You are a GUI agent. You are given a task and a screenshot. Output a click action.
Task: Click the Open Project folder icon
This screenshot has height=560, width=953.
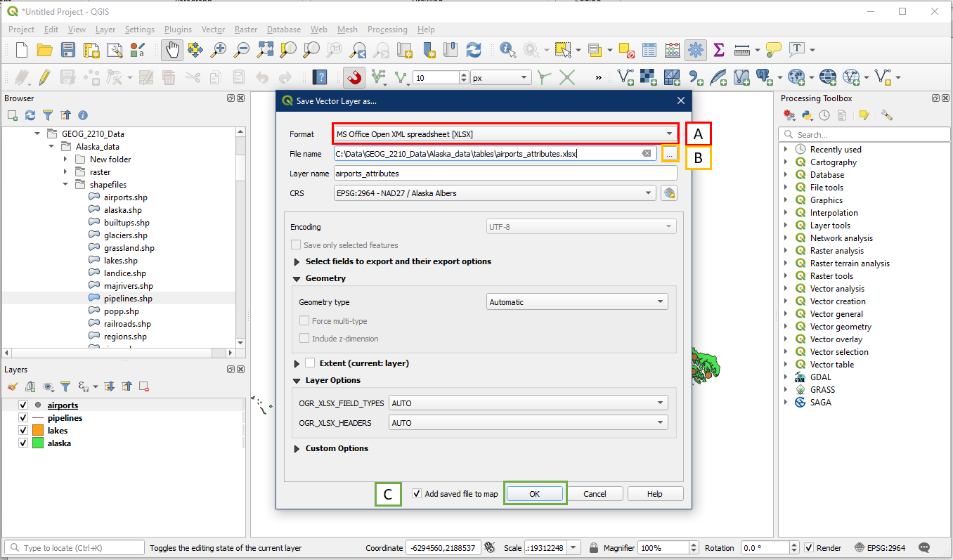pyautogui.click(x=45, y=50)
